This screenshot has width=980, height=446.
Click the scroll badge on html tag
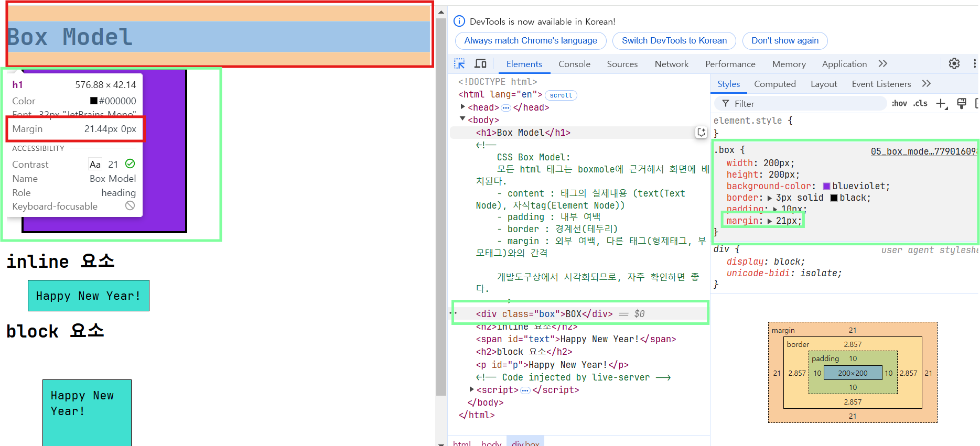[x=561, y=95]
